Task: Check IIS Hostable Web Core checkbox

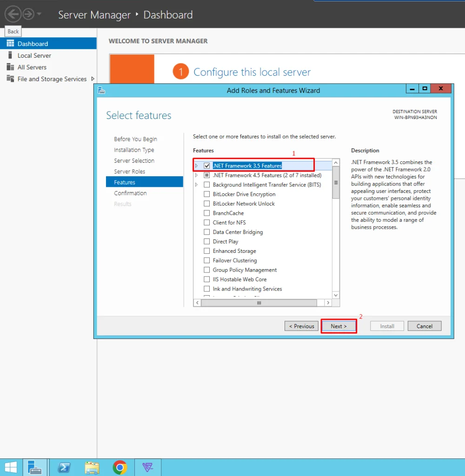Action: pyautogui.click(x=207, y=279)
